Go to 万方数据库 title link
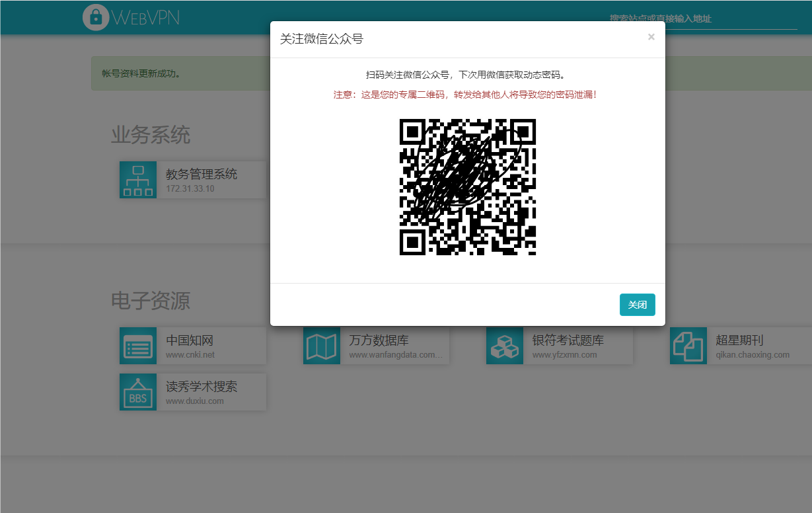 click(379, 340)
